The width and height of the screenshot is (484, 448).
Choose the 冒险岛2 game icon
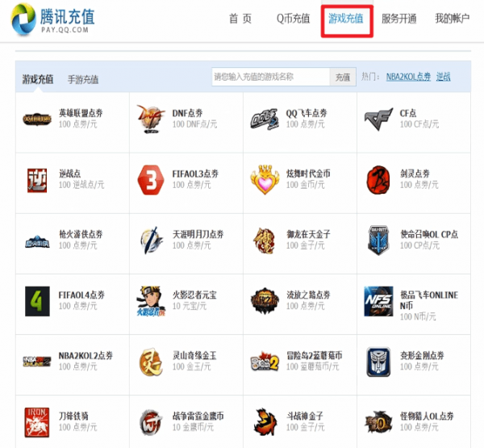click(265, 362)
